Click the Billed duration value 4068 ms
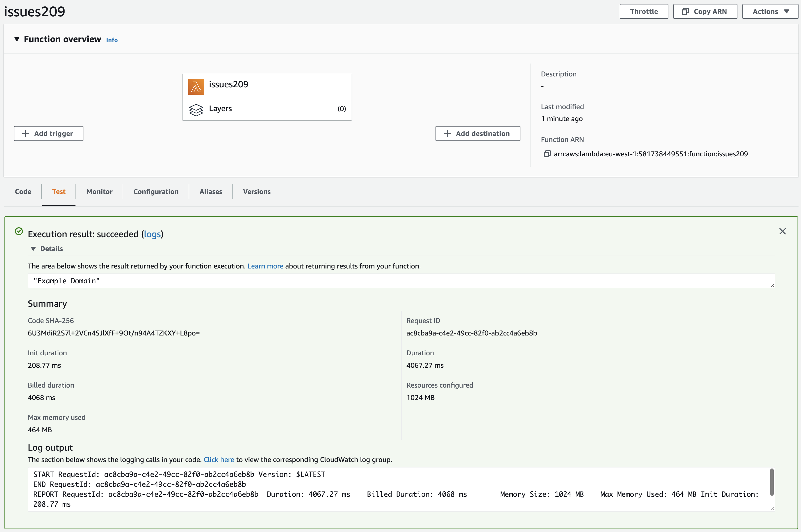The height and width of the screenshot is (532, 801). point(41,398)
